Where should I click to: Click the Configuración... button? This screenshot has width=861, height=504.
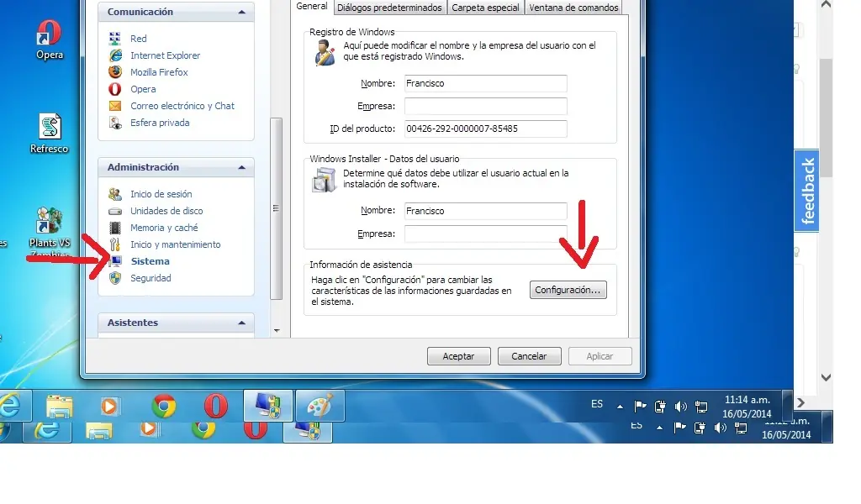pos(568,290)
